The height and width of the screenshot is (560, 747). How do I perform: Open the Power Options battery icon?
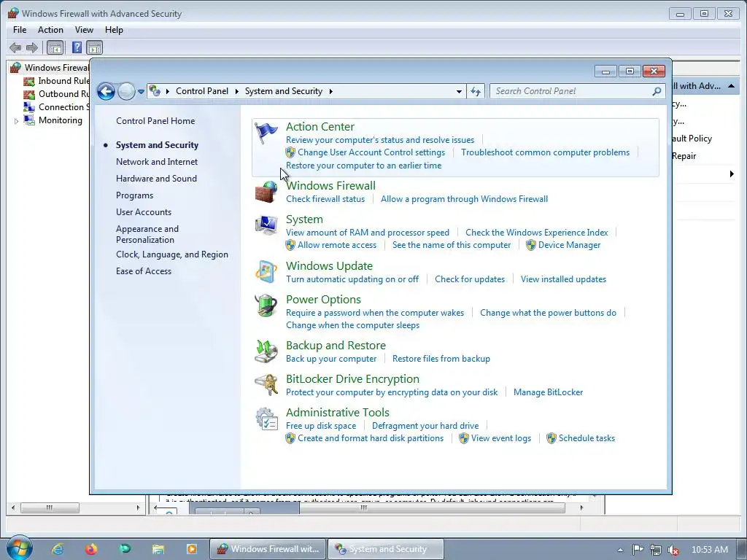click(x=266, y=306)
